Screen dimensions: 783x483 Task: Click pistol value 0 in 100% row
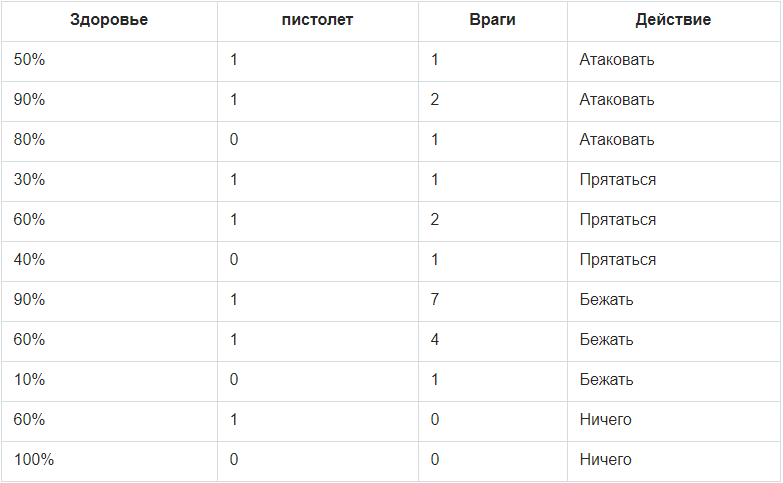coord(234,459)
